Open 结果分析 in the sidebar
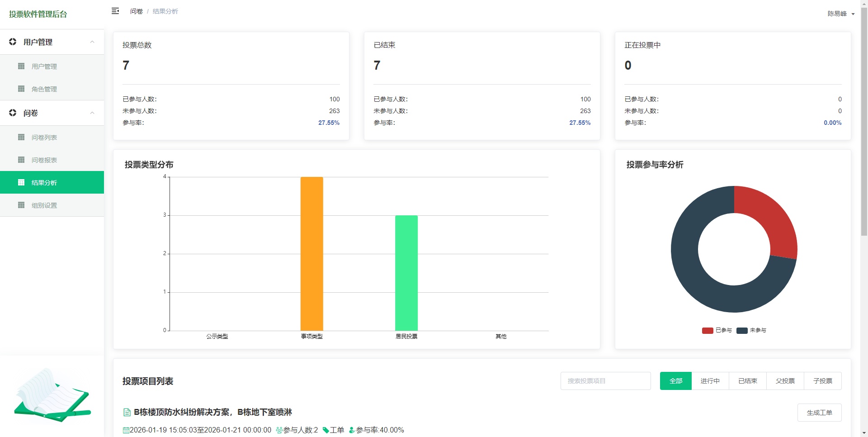 [x=44, y=182]
